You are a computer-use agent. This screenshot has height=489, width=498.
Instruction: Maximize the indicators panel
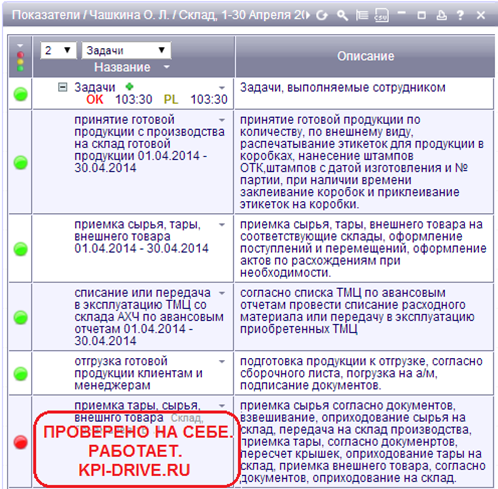(422, 15)
